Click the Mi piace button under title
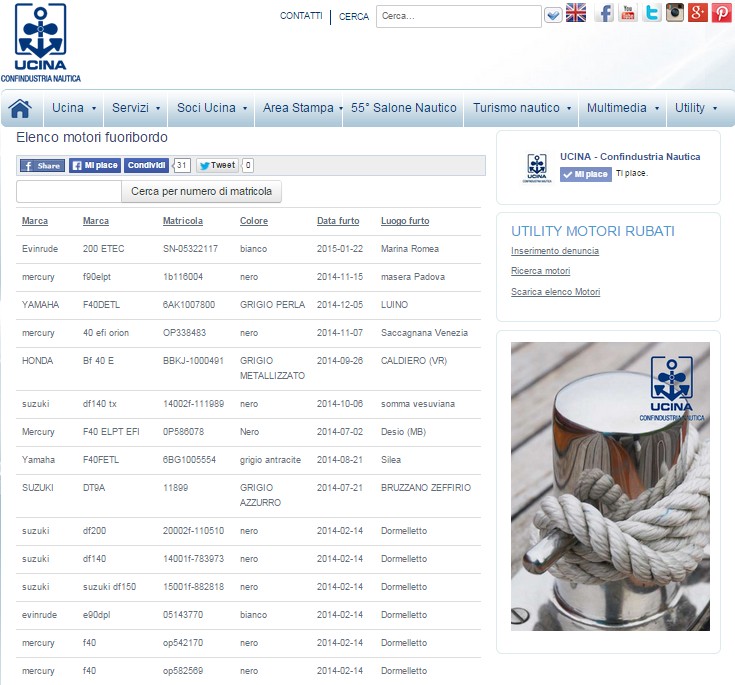The image size is (735, 685). pyautogui.click(x=95, y=166)
